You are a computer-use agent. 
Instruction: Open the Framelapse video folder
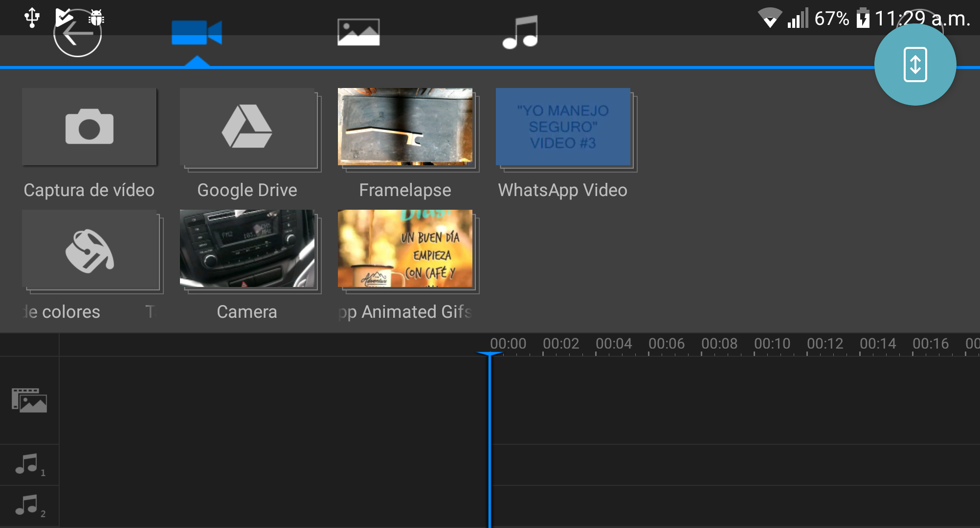coord(405,127)
